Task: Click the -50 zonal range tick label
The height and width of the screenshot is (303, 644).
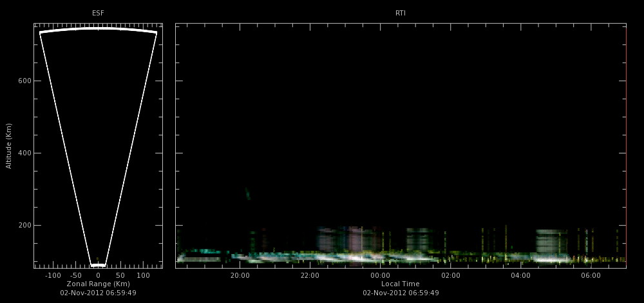Action: click(76, 275)
